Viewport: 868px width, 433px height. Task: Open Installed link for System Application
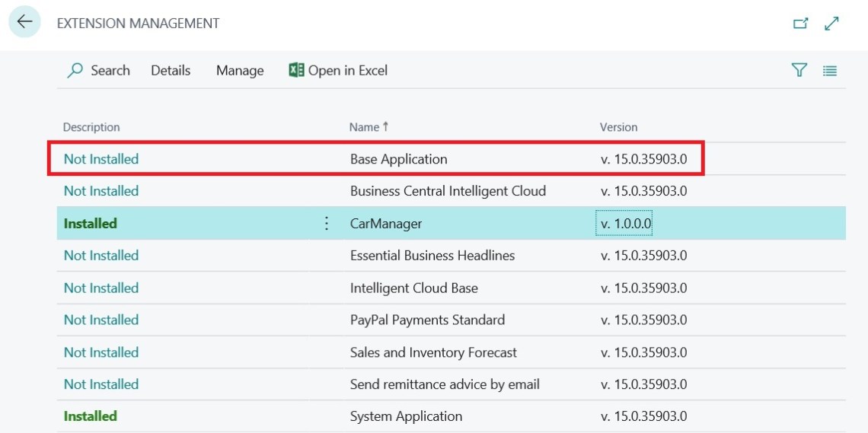click(91, 415)
